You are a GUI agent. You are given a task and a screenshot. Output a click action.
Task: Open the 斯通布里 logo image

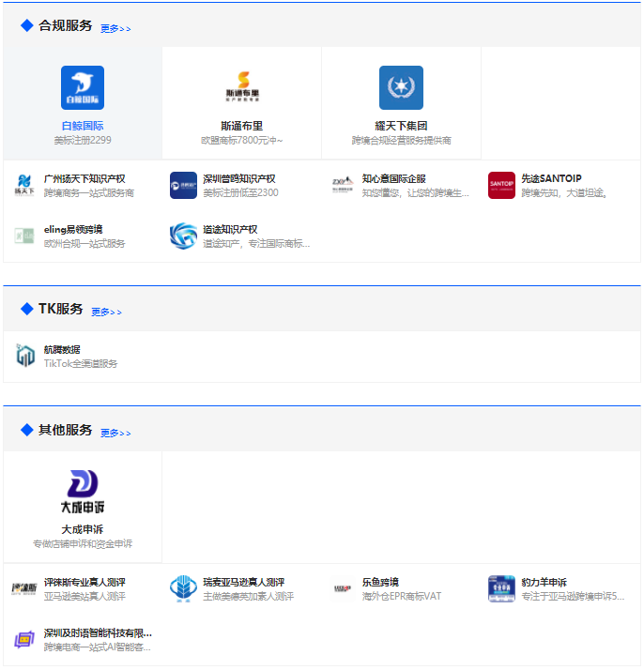(242, 87)
